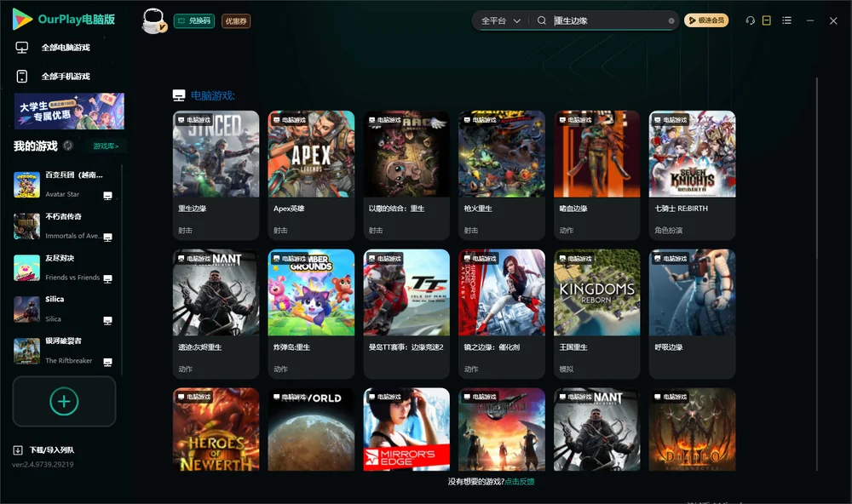Open the 游戏库 library link
Image resolution: width=852 pixels, height=504 pixels.
pos(106,146)
